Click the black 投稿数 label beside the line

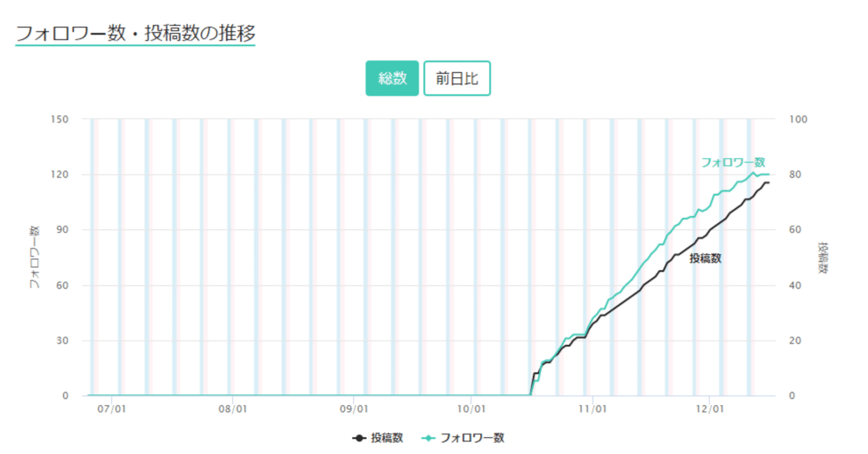coord(705,258)
